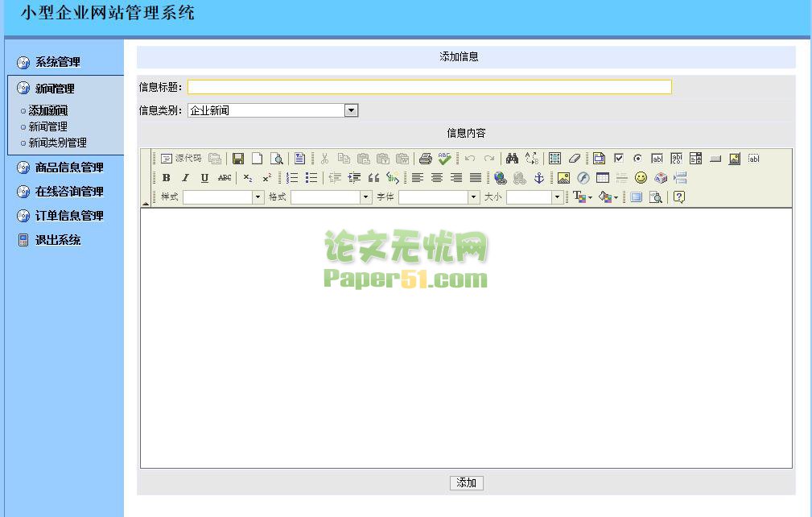Image resolution: width=812 pixels, height=517 pixels.
Task: Insert an anchor
Action: tap(539, 178)
